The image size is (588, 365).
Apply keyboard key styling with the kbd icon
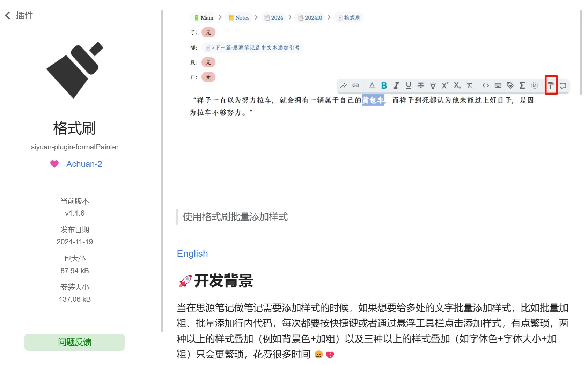click(498, 85)
